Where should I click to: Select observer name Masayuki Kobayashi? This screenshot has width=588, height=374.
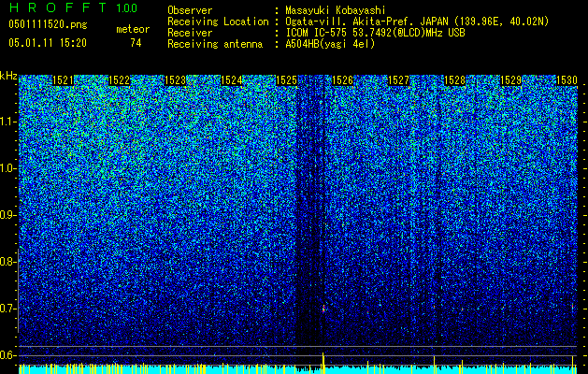pyautogui.click(x=336, y=11)
